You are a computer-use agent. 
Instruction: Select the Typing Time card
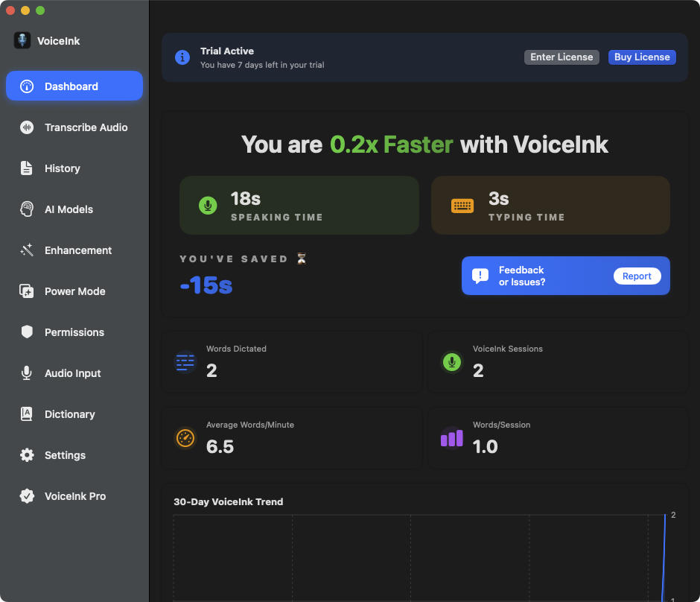tap(550, 206)
